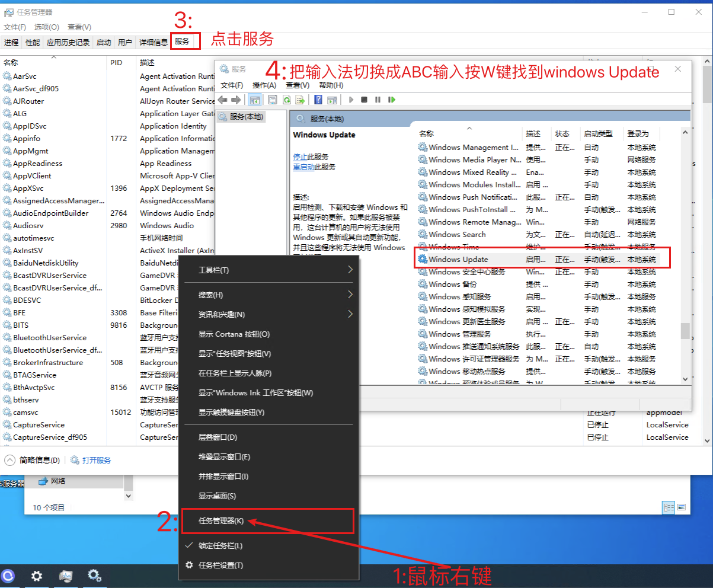
Task: Click the Export List icon in Services toolbar
Action: 299,100
